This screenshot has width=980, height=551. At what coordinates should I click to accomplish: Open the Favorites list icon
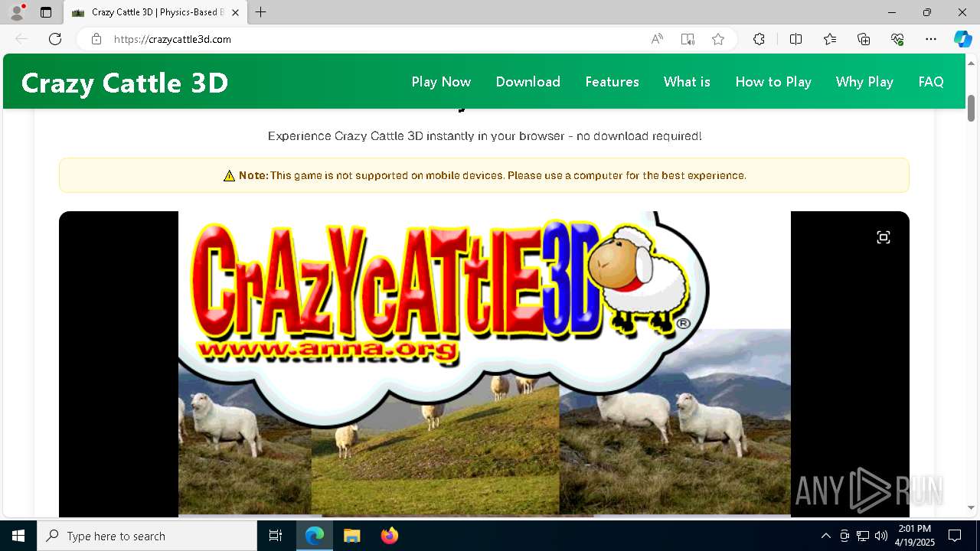pyautogui.click(x=830, y=39)
